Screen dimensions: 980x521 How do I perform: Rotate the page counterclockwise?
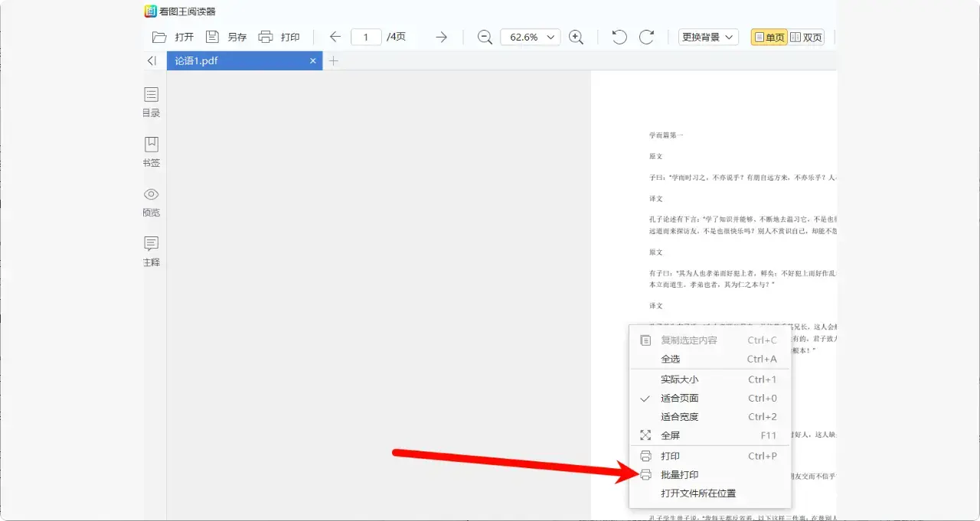(619, 36)
